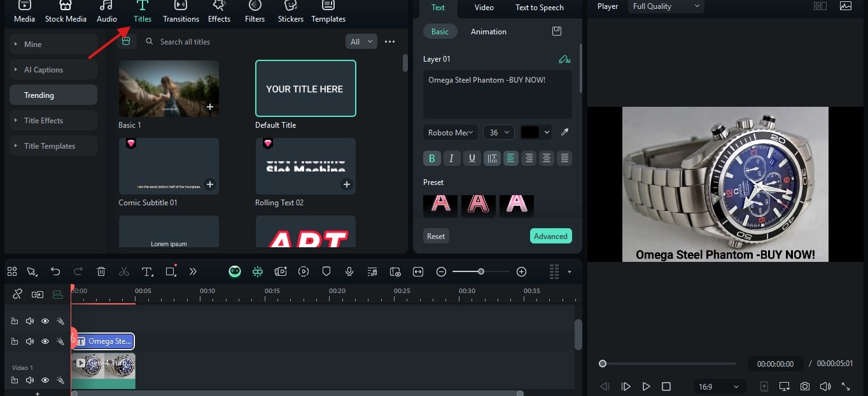Screen dimensions: 868x396
Task: Expand the Title Templates category
Action: point(53,146)
